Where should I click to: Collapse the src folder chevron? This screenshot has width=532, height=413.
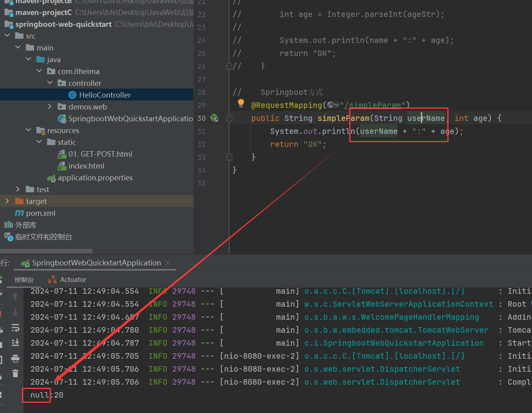(x=7, y=36)
